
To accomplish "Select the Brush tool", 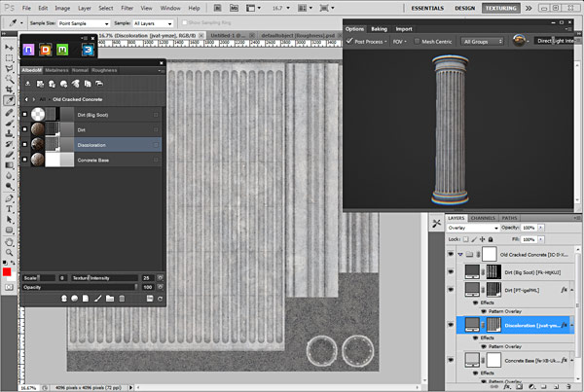I will click(x=9, y=123).
